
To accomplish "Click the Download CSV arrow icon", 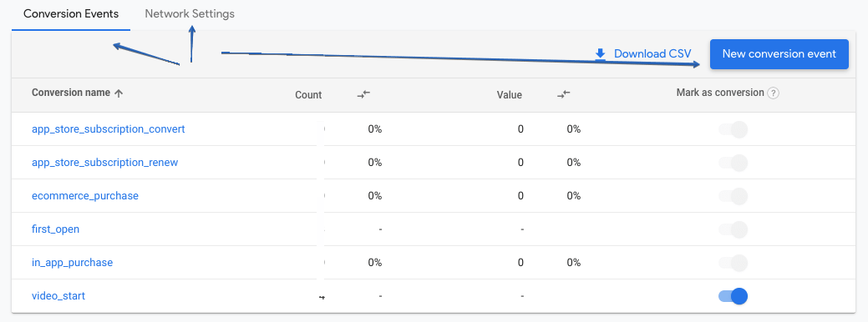I will (x=600, y=53).
